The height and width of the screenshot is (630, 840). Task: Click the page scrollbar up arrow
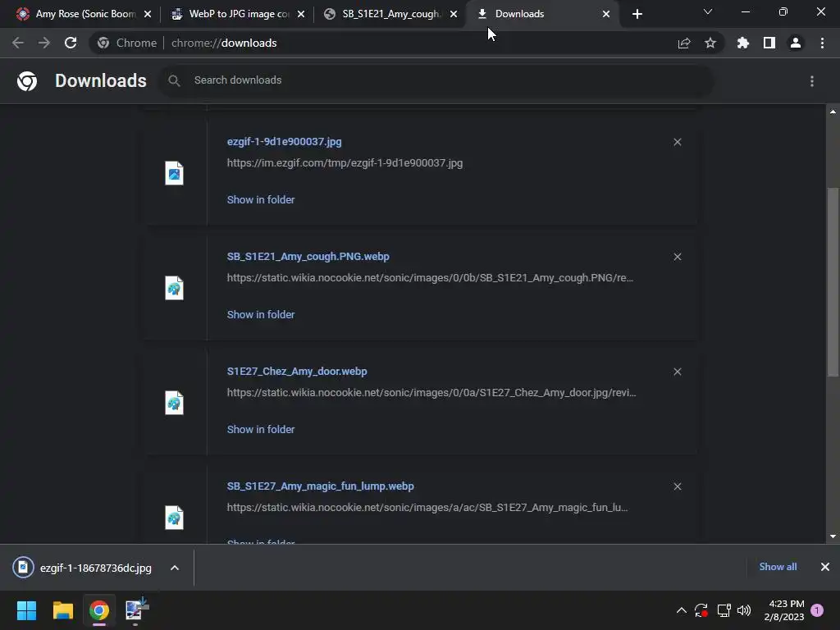coord(833,112)
